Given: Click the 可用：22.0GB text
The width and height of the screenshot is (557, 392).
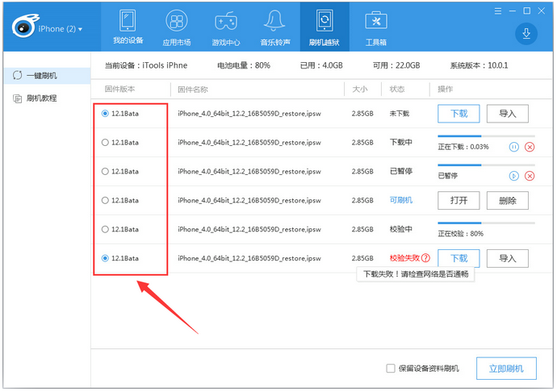Looking at the screenshot, I should [x=396, y=65].
